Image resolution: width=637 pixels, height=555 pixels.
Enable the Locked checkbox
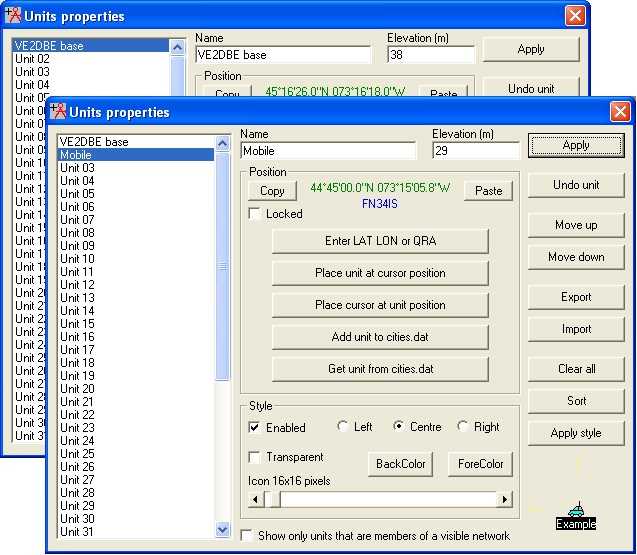click(255, 214)
